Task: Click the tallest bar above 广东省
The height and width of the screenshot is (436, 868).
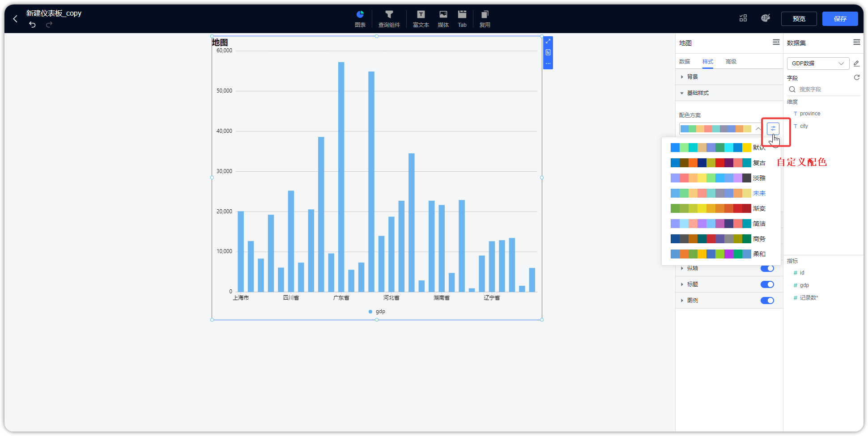Action: coord(341,177)
